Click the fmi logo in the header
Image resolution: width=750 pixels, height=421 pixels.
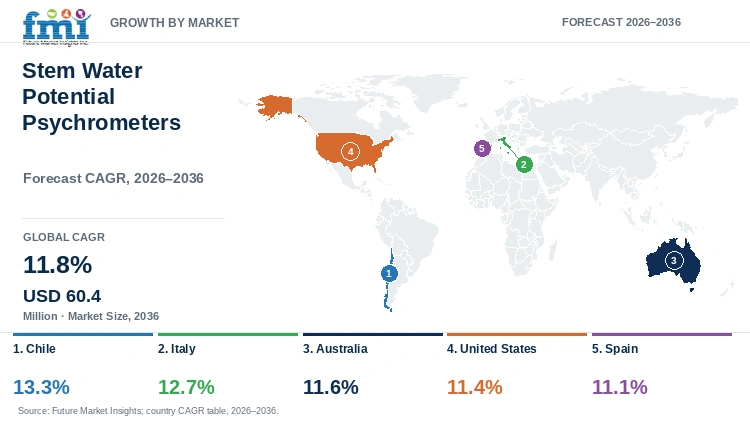(56, 27)
